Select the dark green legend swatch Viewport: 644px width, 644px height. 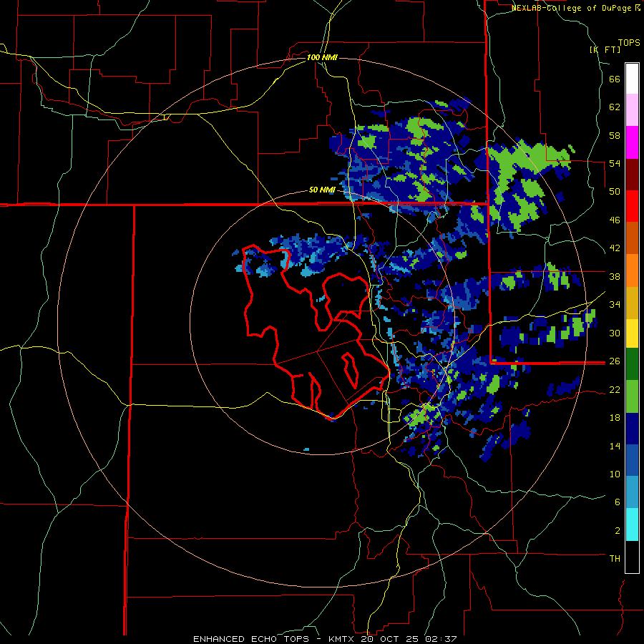(x=632, y=364)
